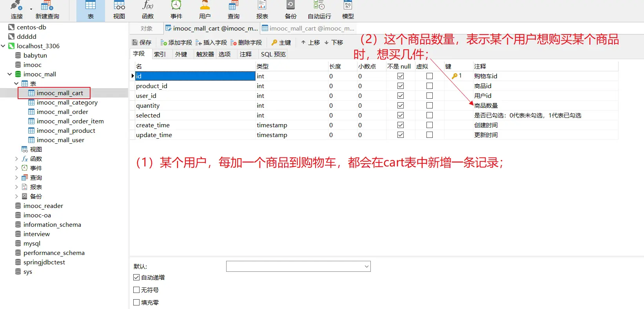
Task: Toggle 虚拟 checkbox for update_time field
Action: point(430,135)
